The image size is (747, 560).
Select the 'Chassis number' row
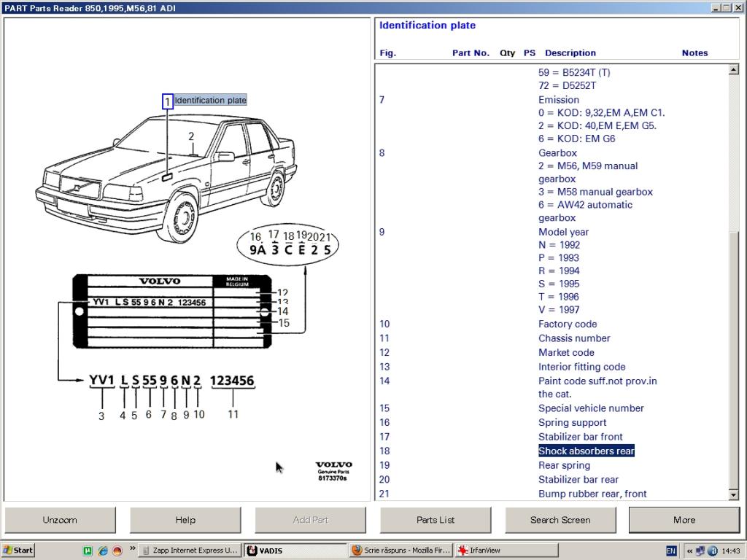point(574,338)
